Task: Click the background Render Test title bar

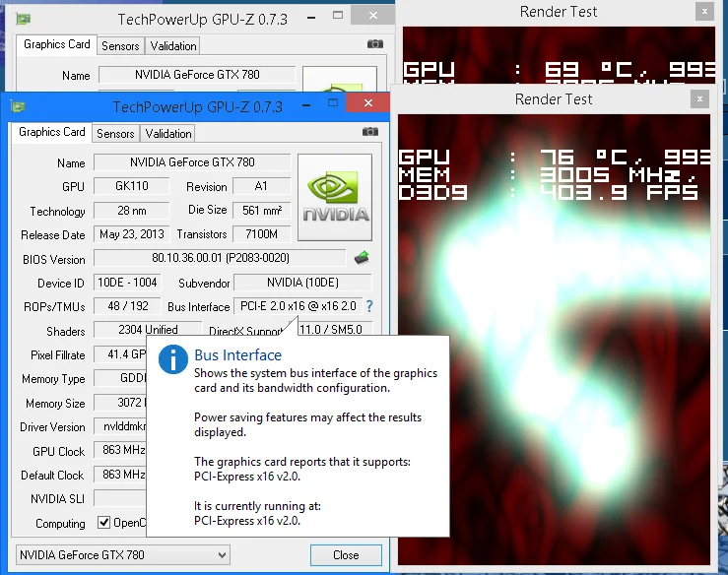Action: tap(559, 12)
